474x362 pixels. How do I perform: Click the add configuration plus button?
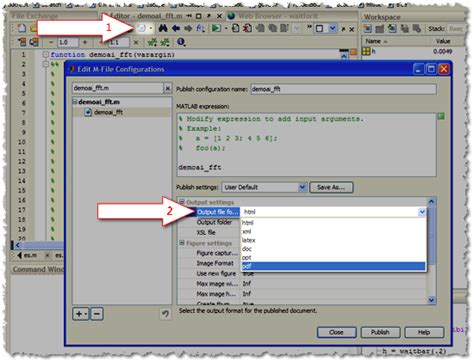[x=80, y=314]
